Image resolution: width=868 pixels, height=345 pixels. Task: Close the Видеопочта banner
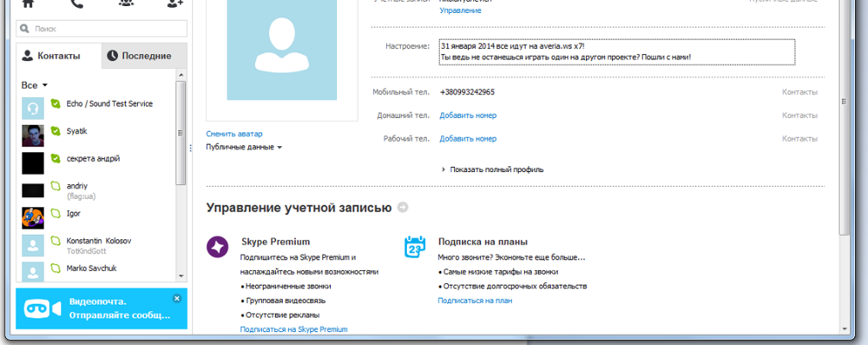point(177,298)
